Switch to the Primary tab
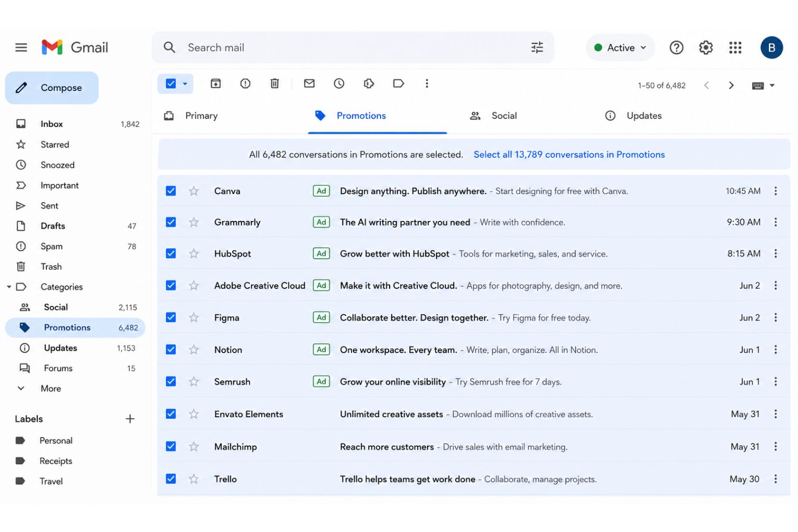The image size is (798, 532). tap(191, 116)
